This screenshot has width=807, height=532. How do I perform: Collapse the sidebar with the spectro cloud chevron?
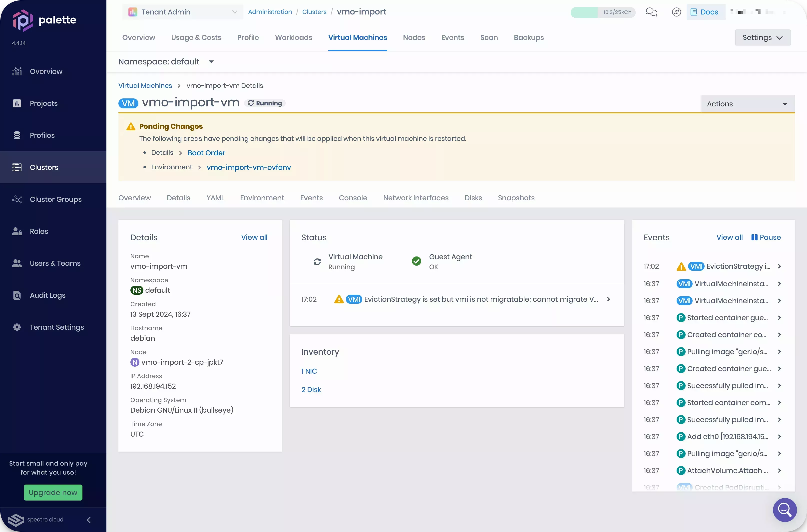click(x=89, y=520)
